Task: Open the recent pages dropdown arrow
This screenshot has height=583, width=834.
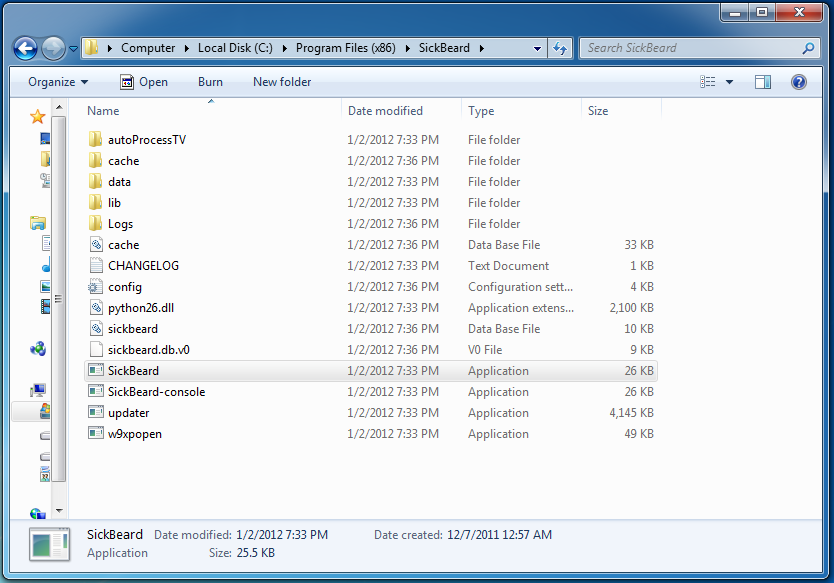Action: 73,49
